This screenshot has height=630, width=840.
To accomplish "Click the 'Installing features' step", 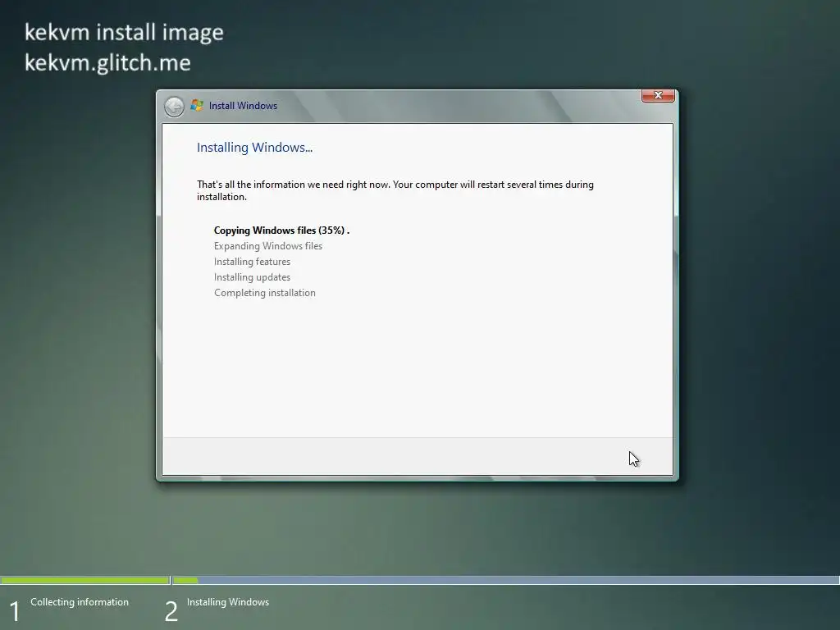I will 252,262.
